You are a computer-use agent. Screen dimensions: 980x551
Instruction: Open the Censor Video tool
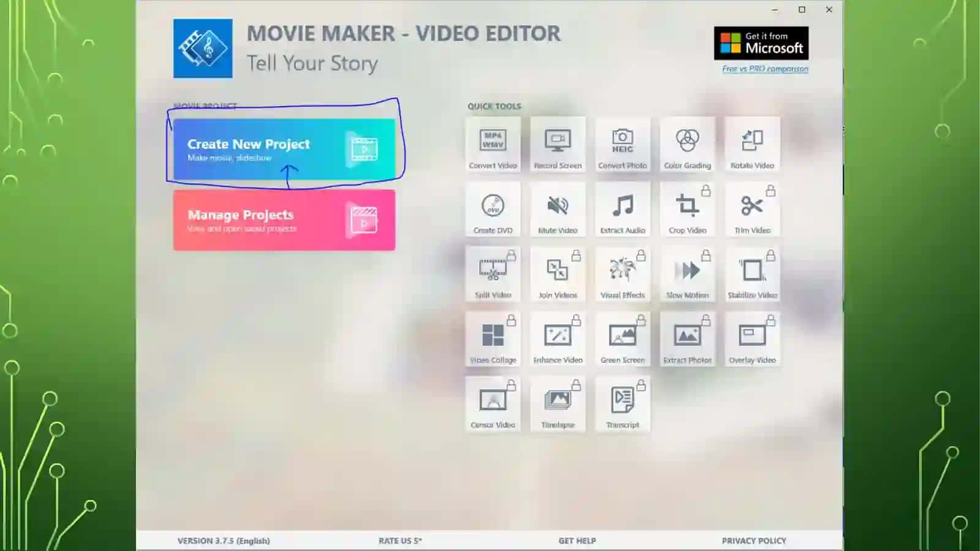coord(493,404)
